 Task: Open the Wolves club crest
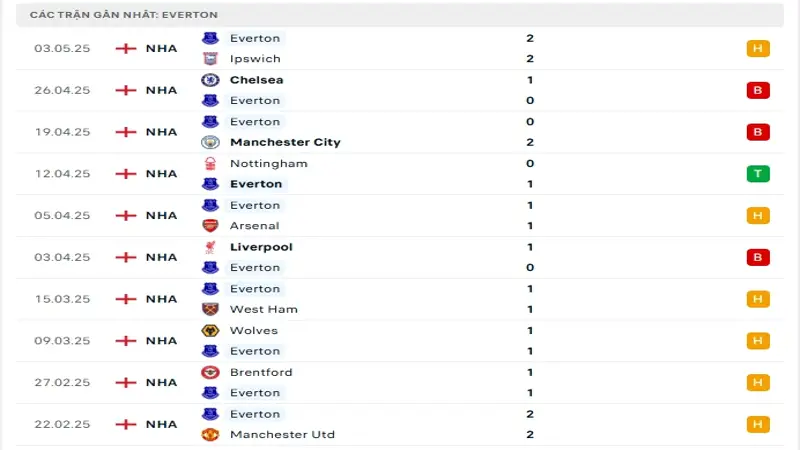210,330
